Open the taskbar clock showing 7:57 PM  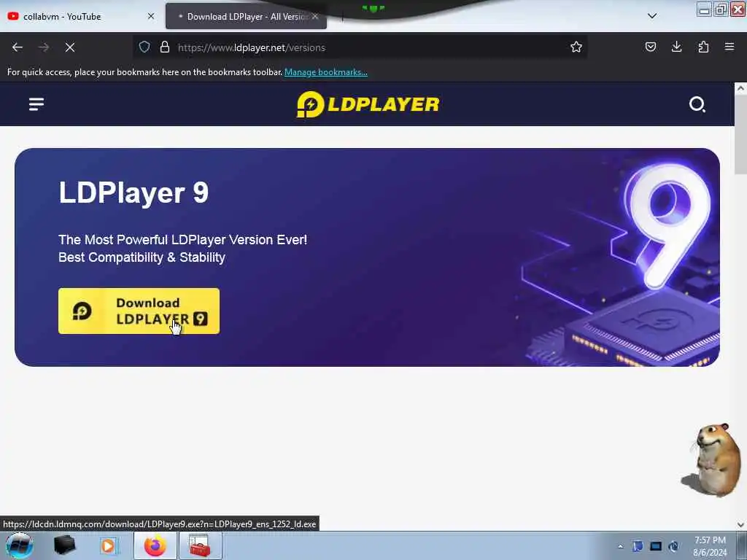[x=710, y=546]
